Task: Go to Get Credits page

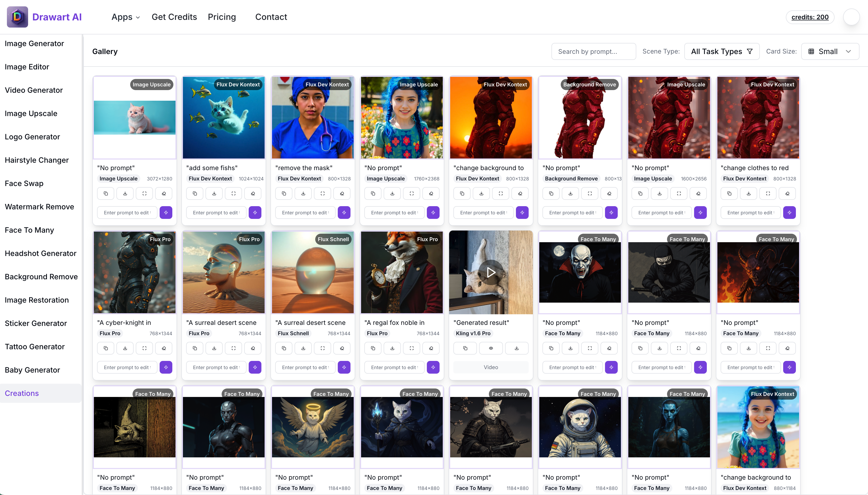Action: tap(174, 17)
